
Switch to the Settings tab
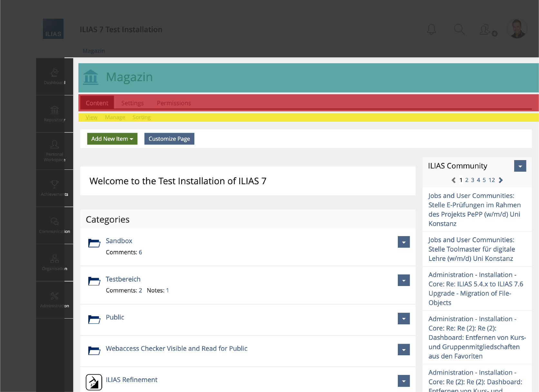(132, 103)
